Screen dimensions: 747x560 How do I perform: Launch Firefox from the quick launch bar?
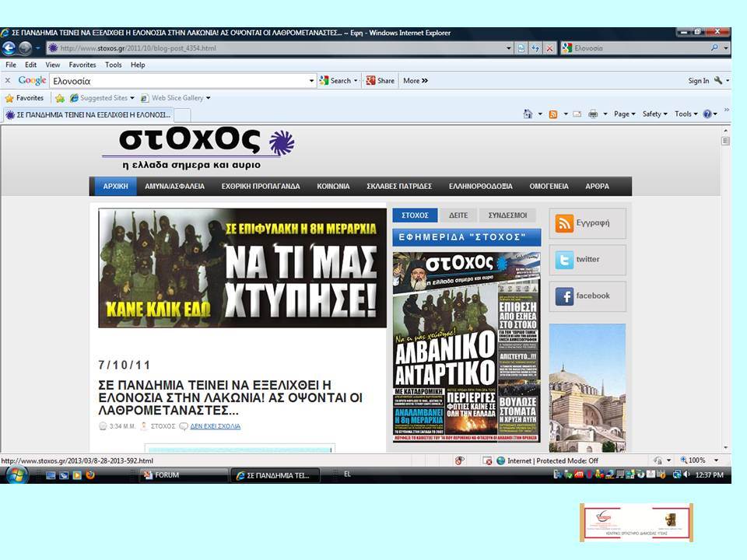pyautogui.click(x=90, y=474)
